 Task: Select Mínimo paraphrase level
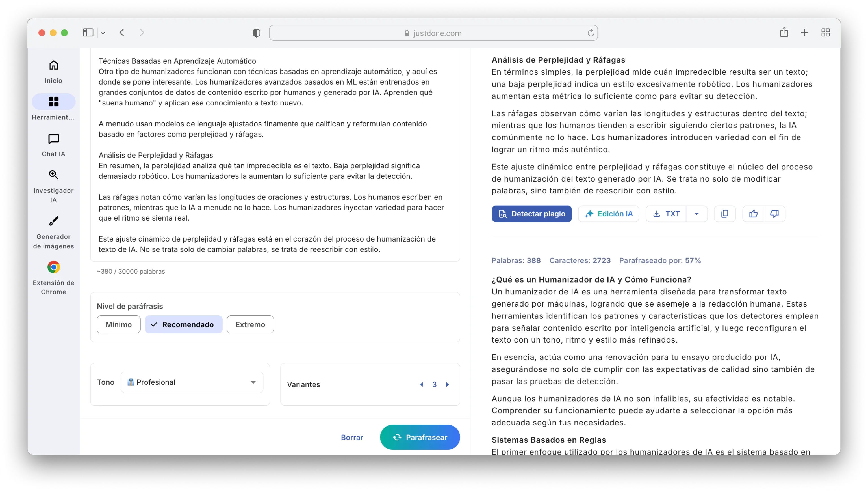[x=119, y=324]
